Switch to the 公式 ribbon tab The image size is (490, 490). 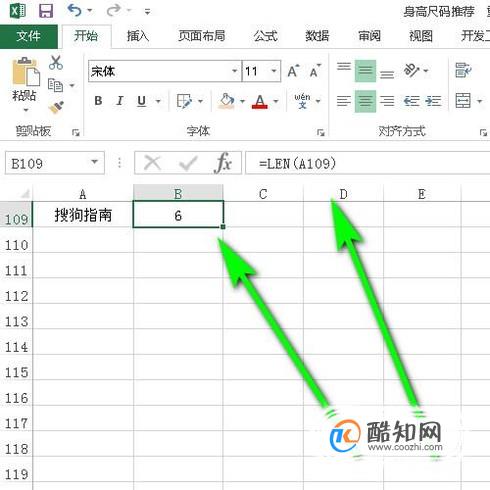point(265,36)
